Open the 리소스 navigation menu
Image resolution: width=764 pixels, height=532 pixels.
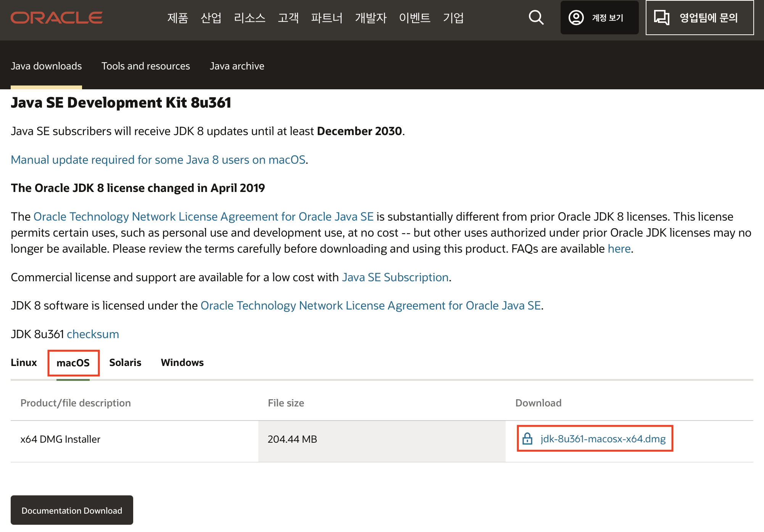249,18
